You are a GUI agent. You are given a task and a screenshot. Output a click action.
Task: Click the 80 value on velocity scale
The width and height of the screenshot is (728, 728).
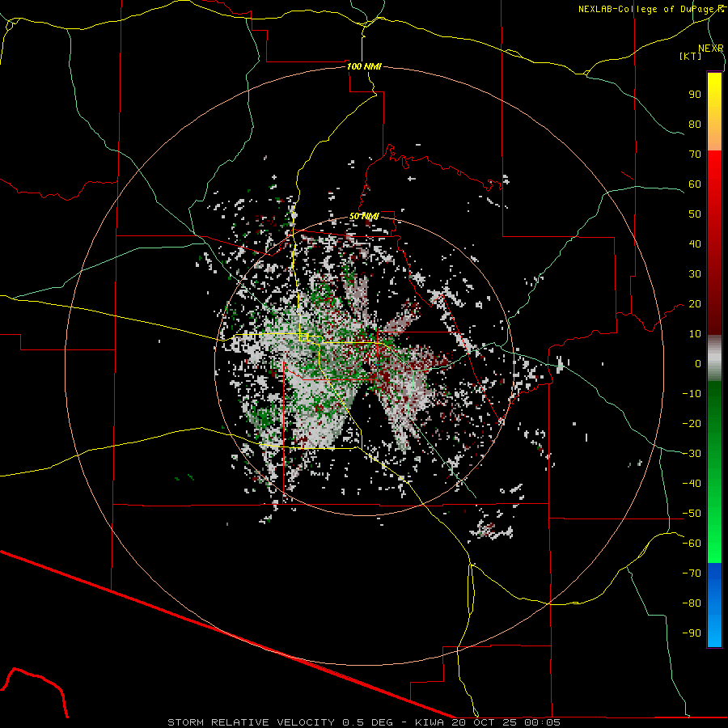pyautogui.click(x=695, y=125)
